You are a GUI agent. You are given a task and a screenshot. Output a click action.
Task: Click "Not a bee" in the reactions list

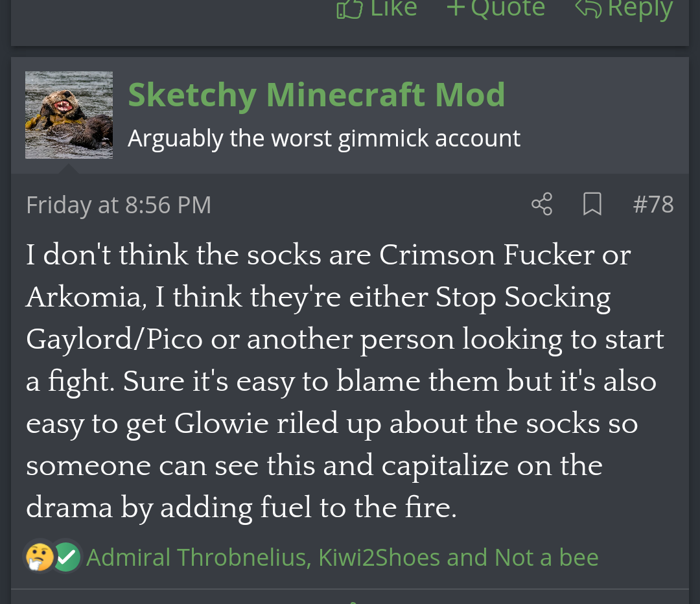point(546,557)
